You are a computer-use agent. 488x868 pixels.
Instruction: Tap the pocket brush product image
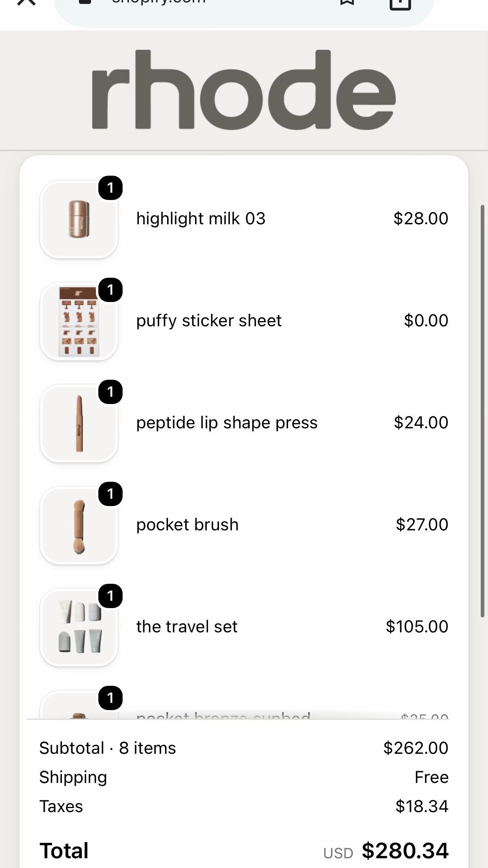(x=79, y=525)
